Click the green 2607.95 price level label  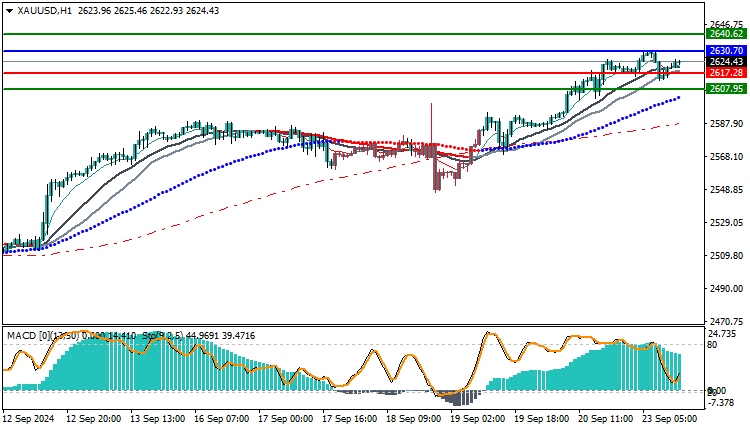click(x=726, y=89)
